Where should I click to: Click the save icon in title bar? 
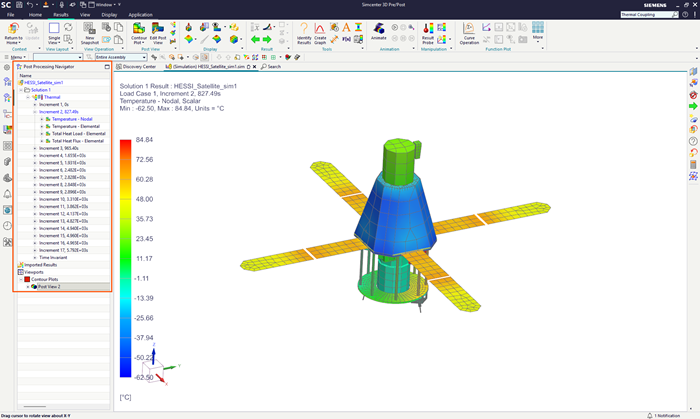pos(19,4)
